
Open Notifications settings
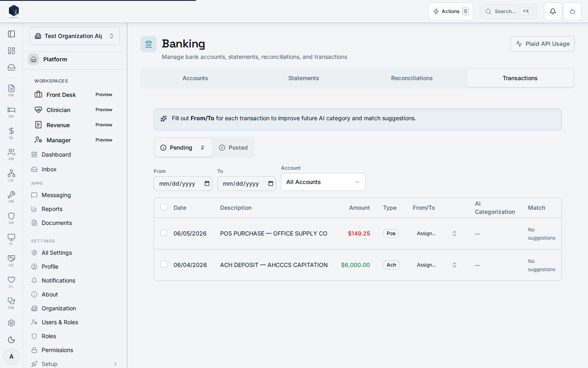click(x=75, y=280)
